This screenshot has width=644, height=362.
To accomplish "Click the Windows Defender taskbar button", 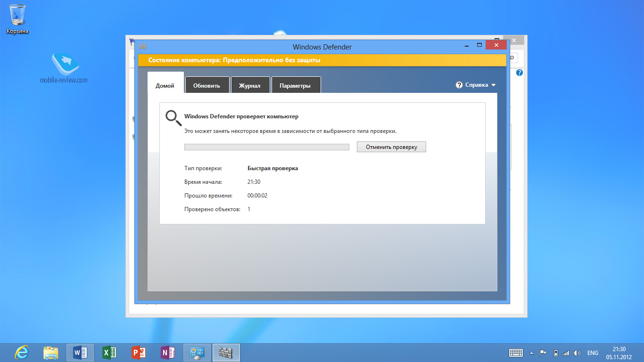I will tap(226, 353).
